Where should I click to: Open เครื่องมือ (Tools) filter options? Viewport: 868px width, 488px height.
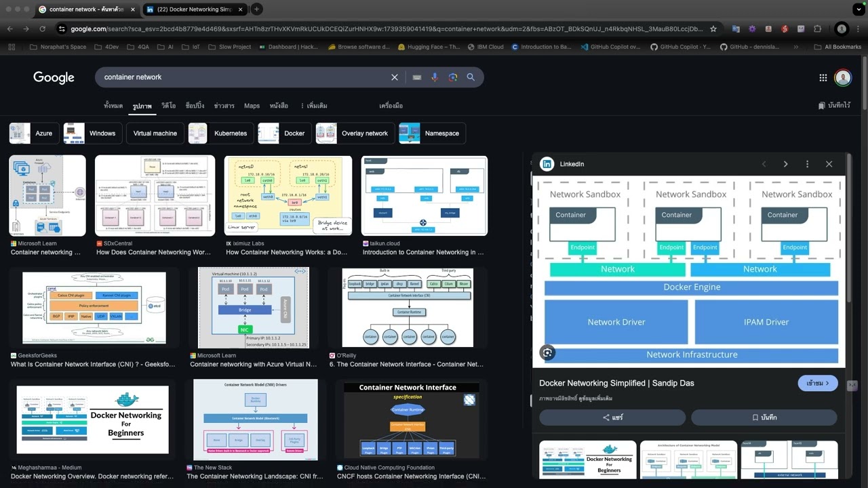391,106
